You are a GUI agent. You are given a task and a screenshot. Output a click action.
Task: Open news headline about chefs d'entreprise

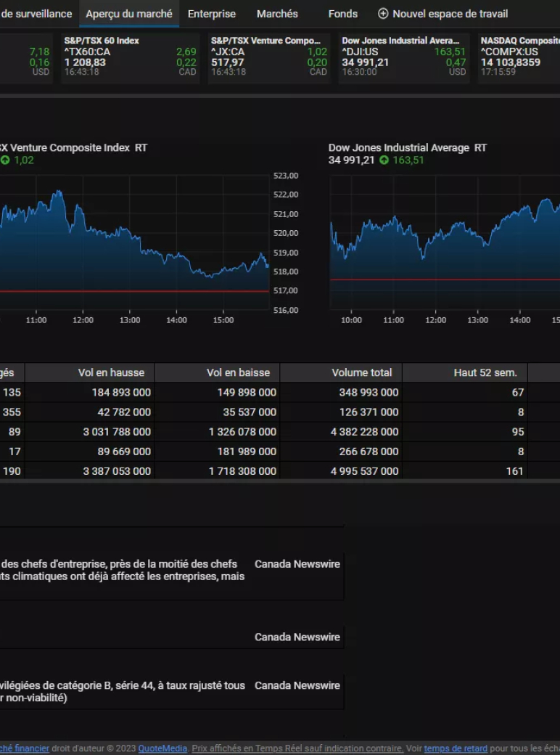coord(122,570)
